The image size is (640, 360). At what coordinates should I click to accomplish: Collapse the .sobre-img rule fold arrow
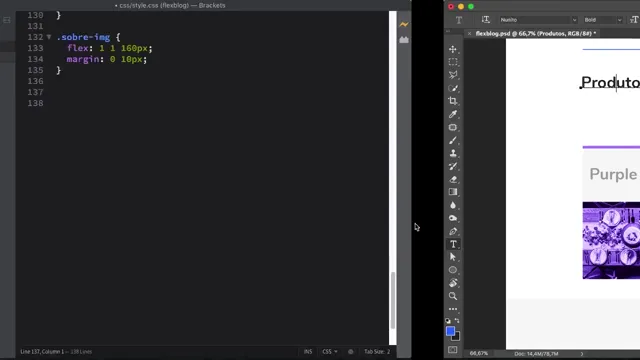click(49, 37)
